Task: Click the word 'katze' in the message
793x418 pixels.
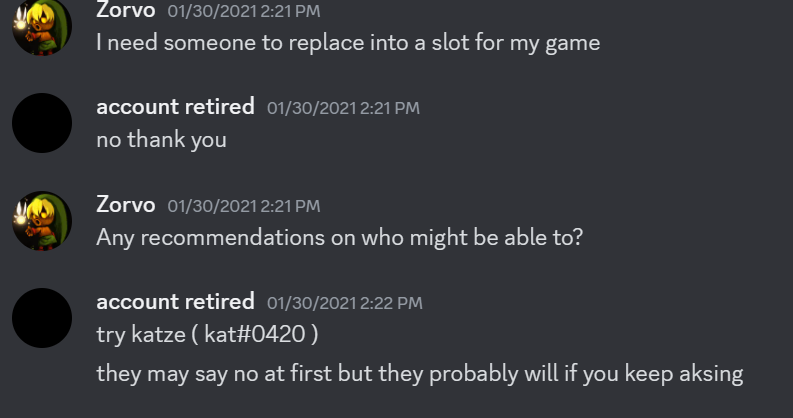Action: pyautogui.click(x=158, y=335)
